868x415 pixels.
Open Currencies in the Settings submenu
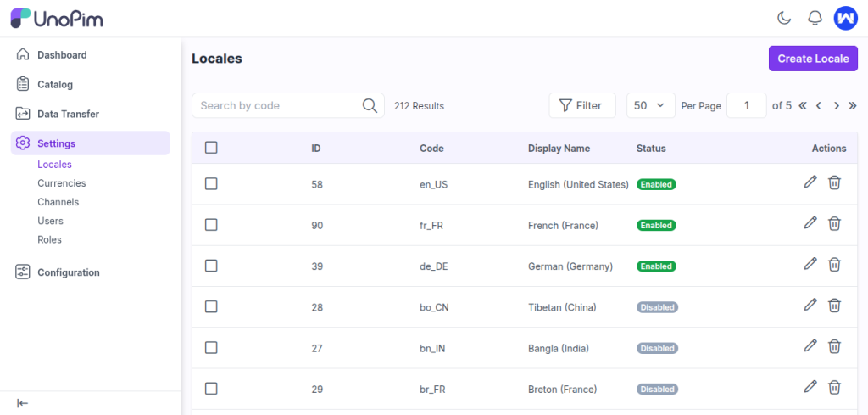61,183
